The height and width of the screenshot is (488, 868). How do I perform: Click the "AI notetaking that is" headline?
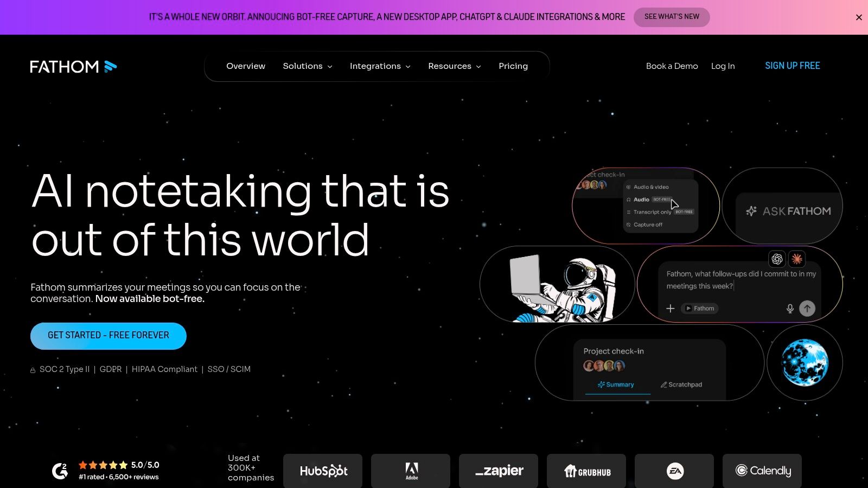point(240,191)
